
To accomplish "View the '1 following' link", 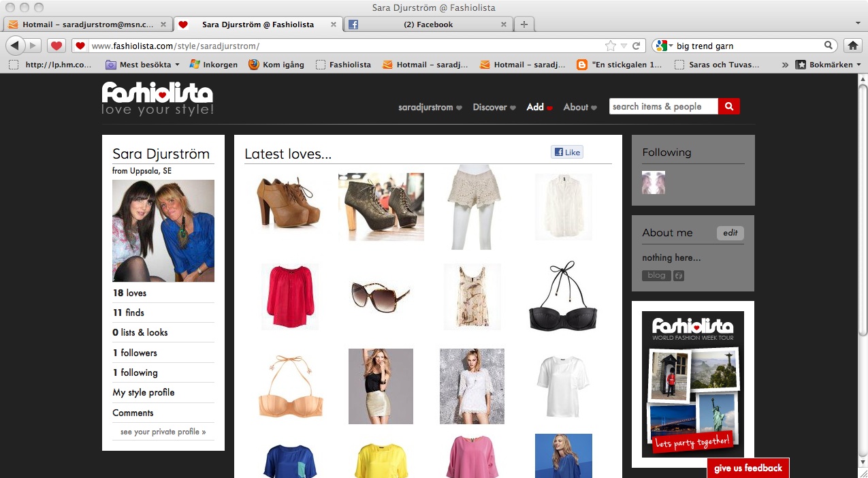I will (x=135, y=372).
